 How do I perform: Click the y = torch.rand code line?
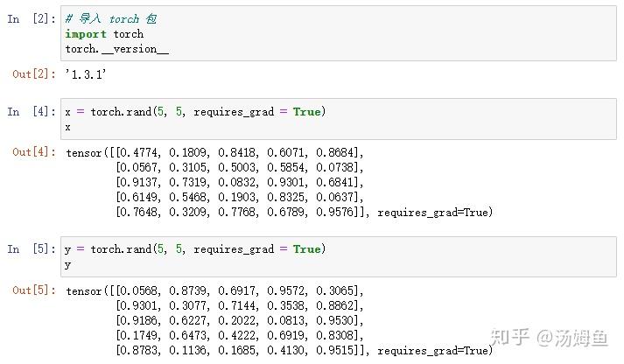194,249
